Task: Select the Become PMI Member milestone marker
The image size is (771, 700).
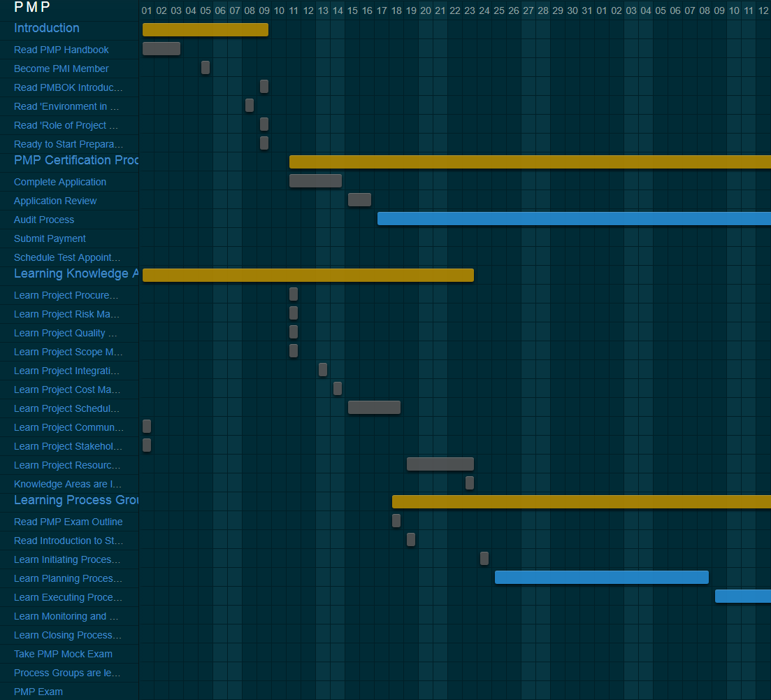Action: point(206,68)
